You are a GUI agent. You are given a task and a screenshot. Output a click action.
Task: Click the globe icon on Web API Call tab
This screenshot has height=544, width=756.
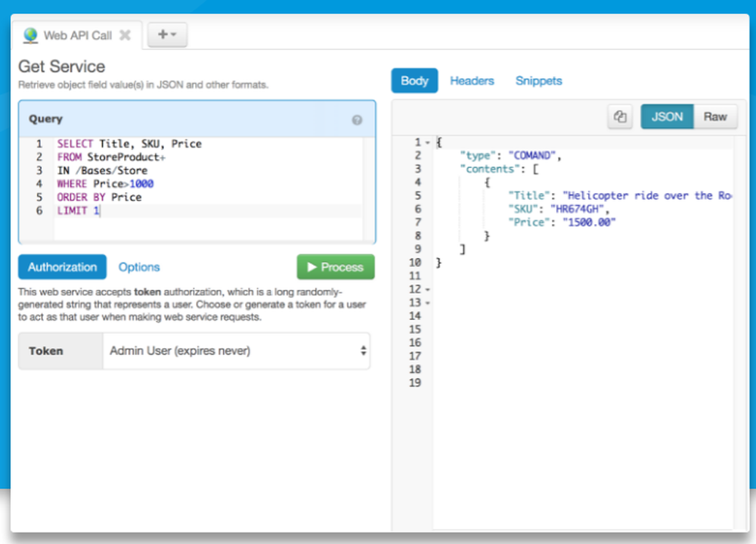click(x=30, y=36)
